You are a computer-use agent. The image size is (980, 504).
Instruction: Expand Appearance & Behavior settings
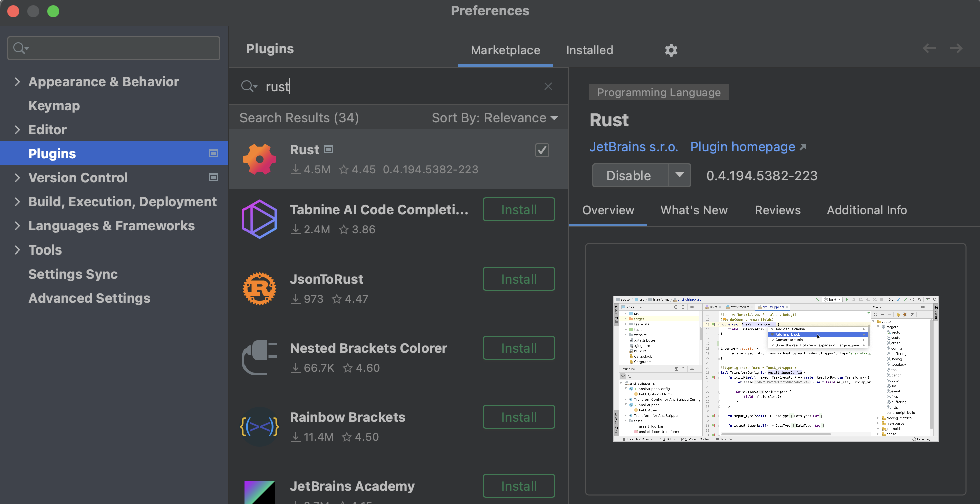(x=17, y=81)
